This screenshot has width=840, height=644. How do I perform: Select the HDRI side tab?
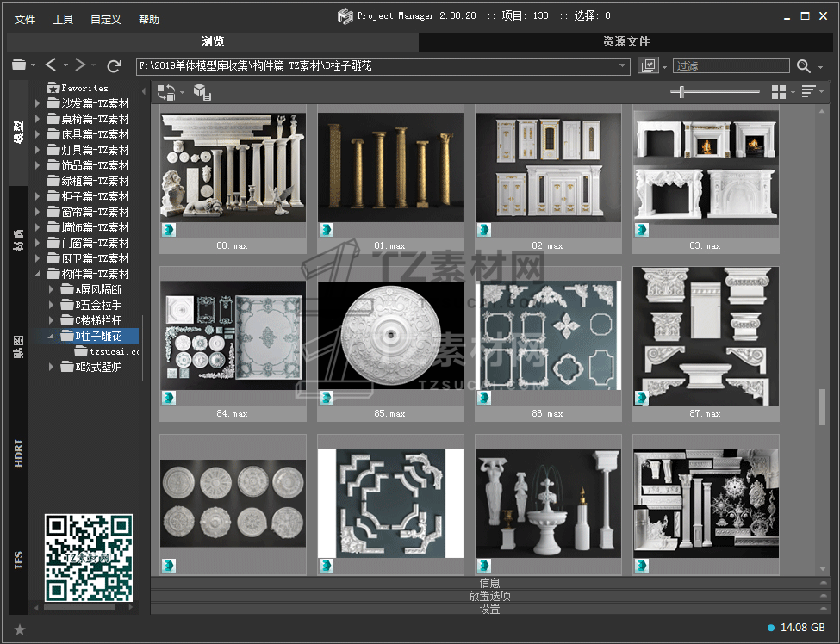(x=19, y=453)
